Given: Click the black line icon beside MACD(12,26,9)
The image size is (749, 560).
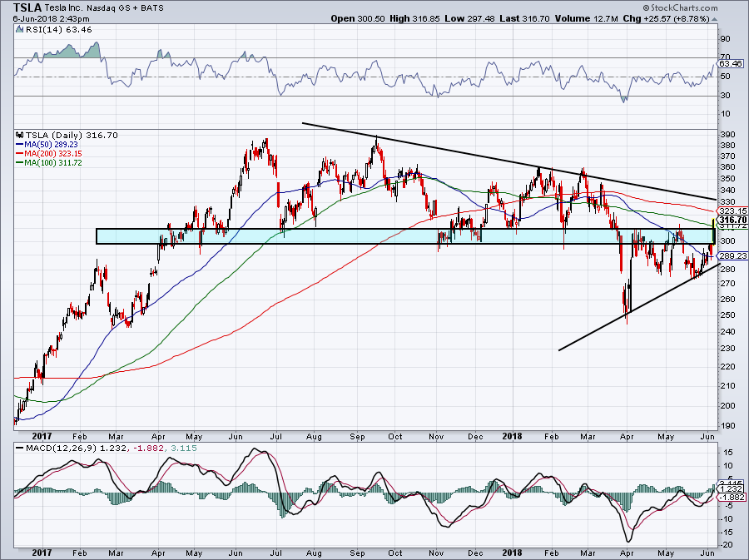Looking at the screenshot, I should click(19, 448).
